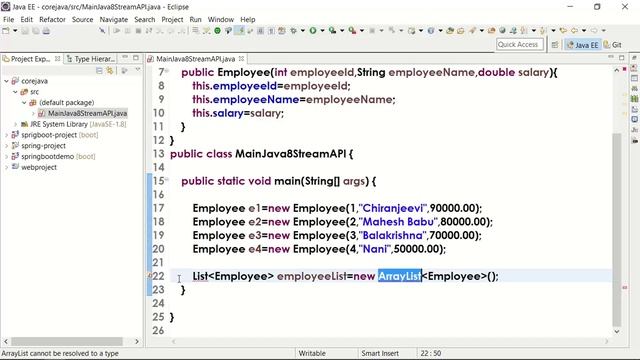Close the MainJava8StreamAPI.java editor tab
The width and height of the screenshot is (640, 360).
click(242, 59)
